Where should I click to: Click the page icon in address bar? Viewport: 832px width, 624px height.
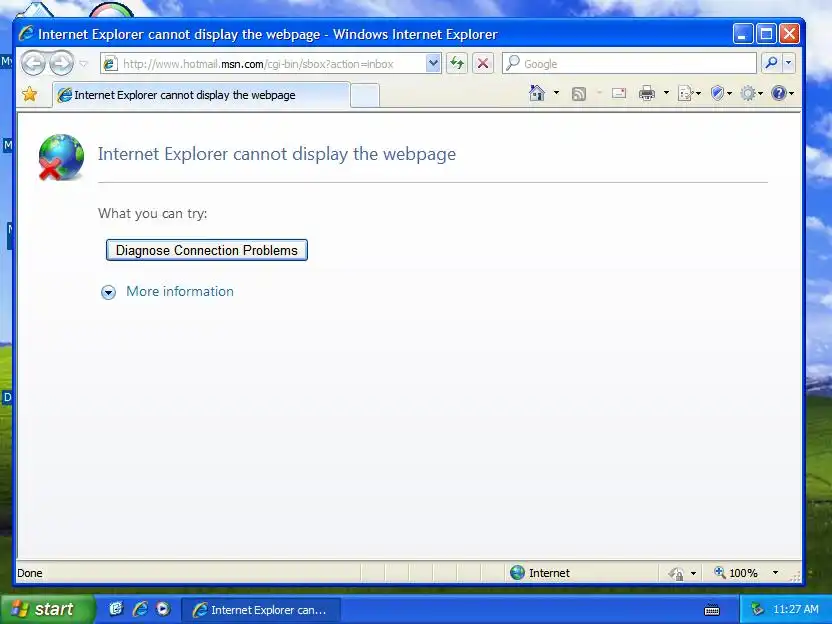pyautogui.click(x=110, y=64)
